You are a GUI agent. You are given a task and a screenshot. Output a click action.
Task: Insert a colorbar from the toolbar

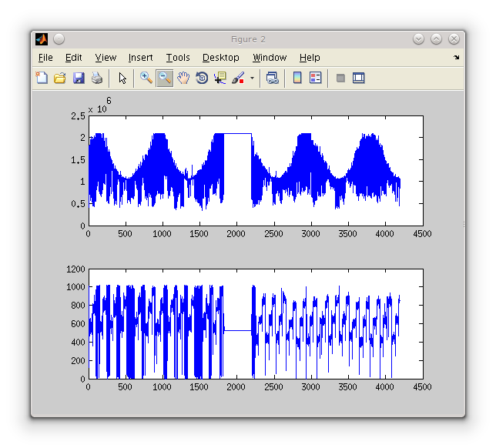297,78
